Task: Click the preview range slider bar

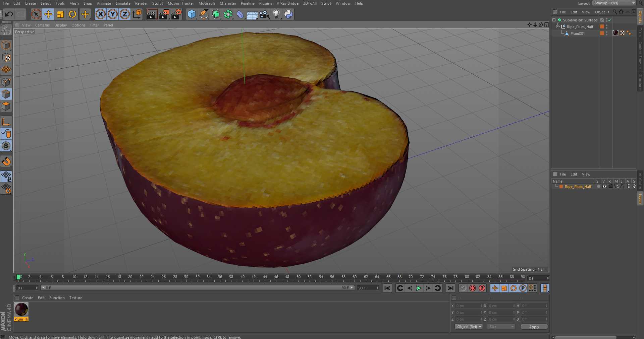Action: [198, 288]
